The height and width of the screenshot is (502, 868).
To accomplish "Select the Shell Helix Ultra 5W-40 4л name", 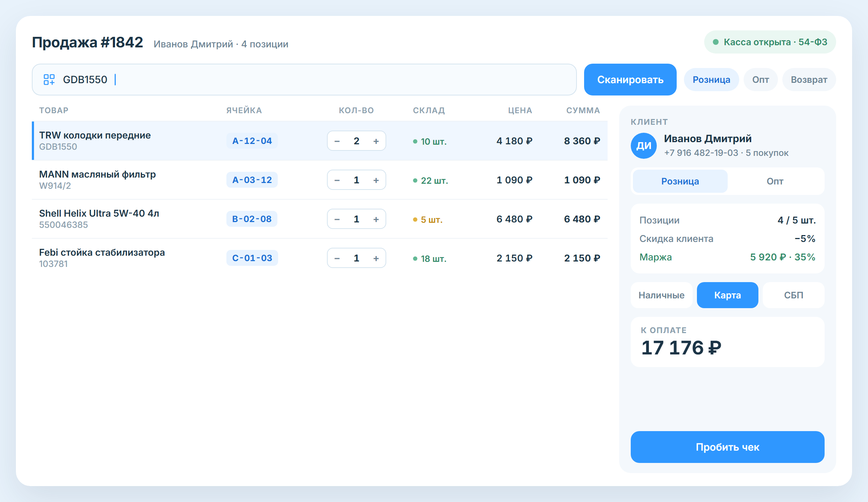I will (99, 213).
